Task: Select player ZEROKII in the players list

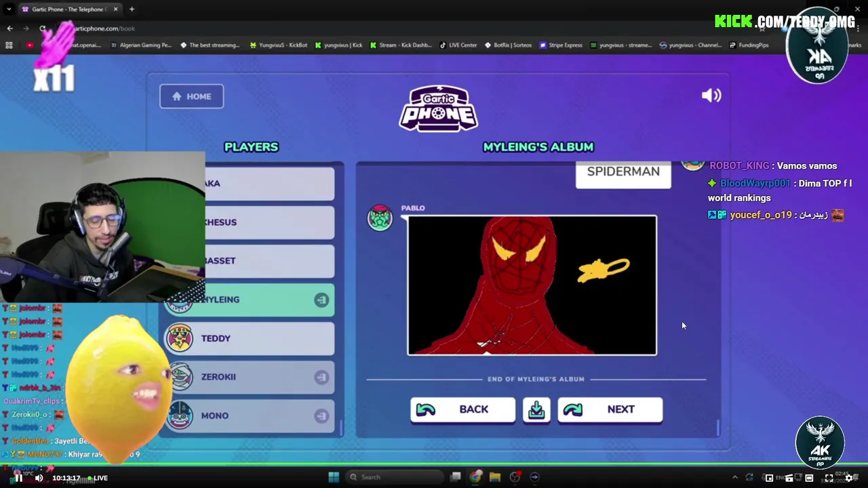Action: [250, 377]
